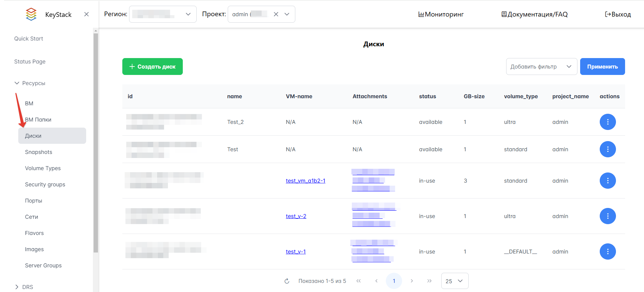644x292 pixels.
Task: Clear the selected admin project
Action: click(276, 14)
